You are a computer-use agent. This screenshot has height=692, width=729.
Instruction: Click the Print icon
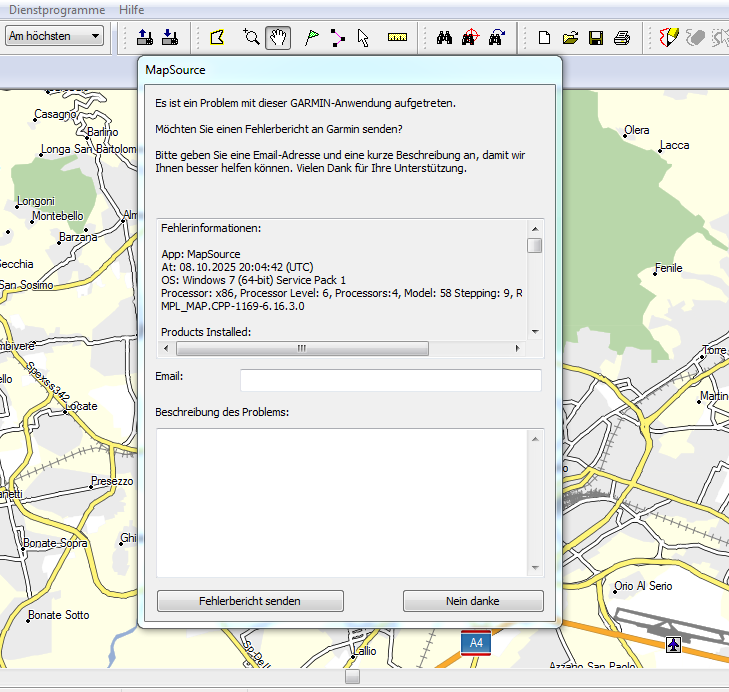621,38
